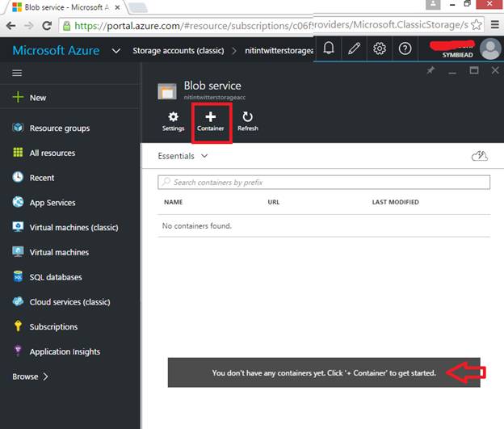
Task: Click the URL column header
Action: coord(274,202)
